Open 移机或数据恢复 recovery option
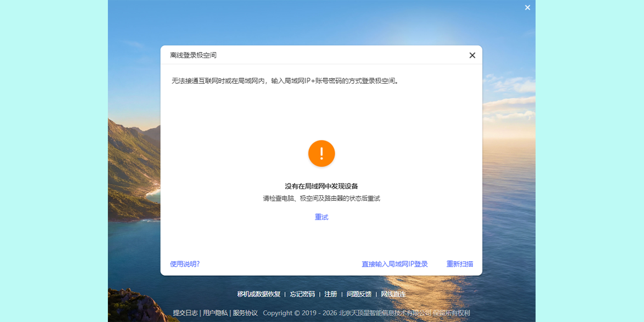This screenshot has width=644, height=322. [260, 294]
